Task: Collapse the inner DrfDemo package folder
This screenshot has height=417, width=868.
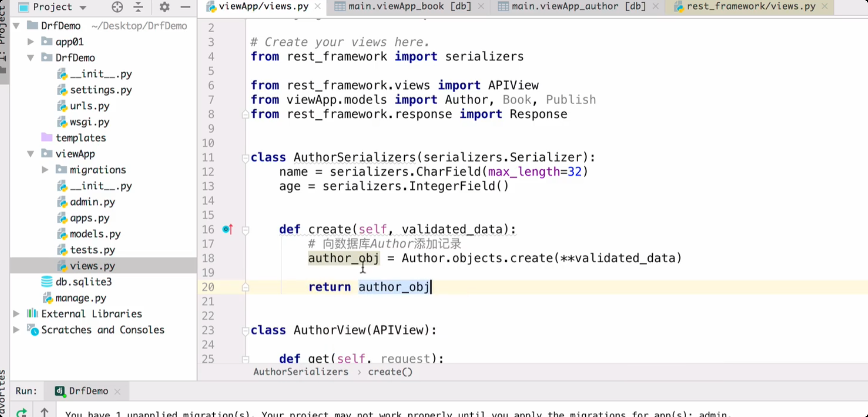Action: click(x=31, y=58)
